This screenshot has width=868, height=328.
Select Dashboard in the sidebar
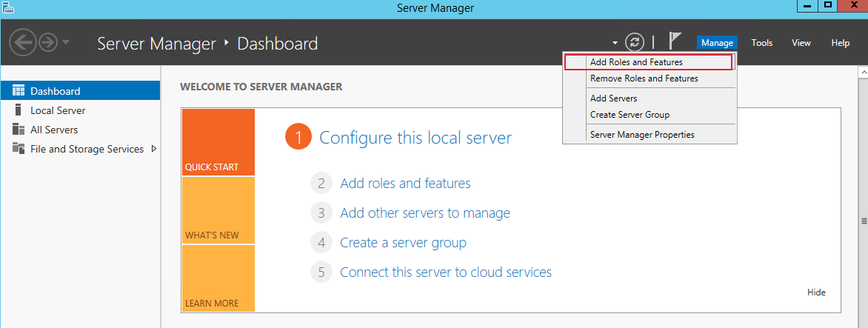coord(80,91)
